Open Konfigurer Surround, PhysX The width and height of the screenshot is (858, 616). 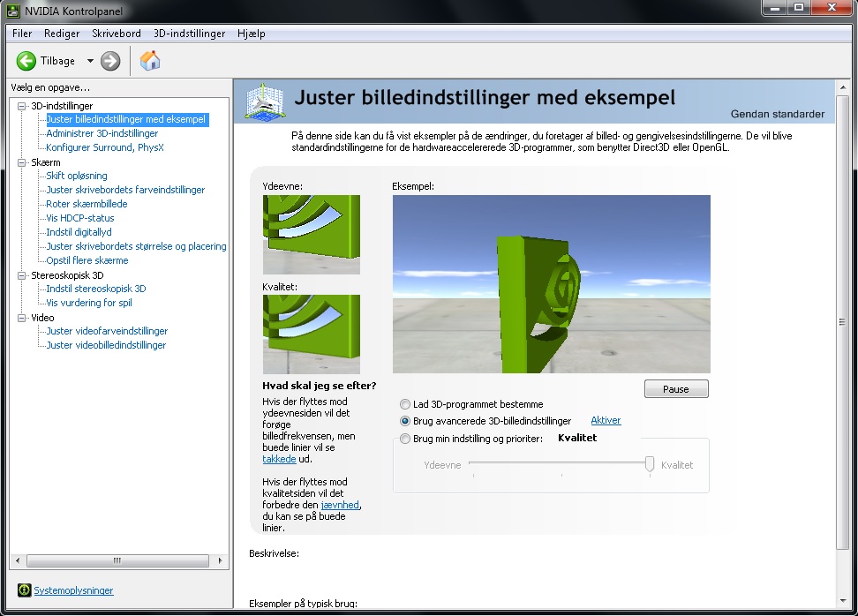(x=105, y=147)
